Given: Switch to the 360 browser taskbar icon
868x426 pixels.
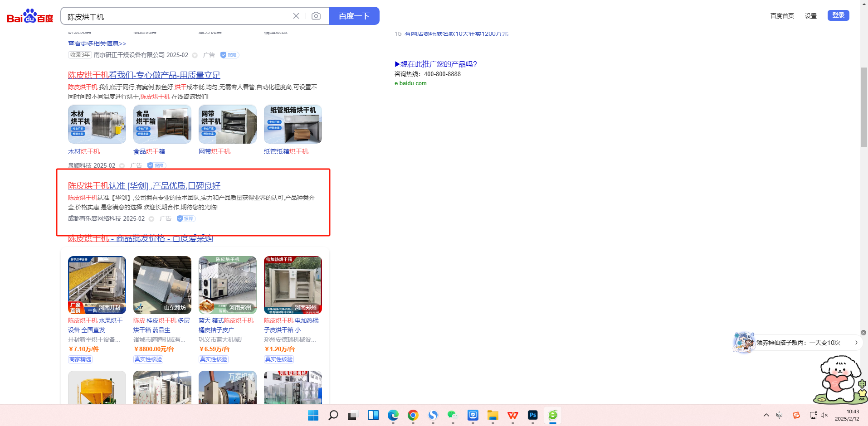Looking at the screenshot, I should click(553, 415).
